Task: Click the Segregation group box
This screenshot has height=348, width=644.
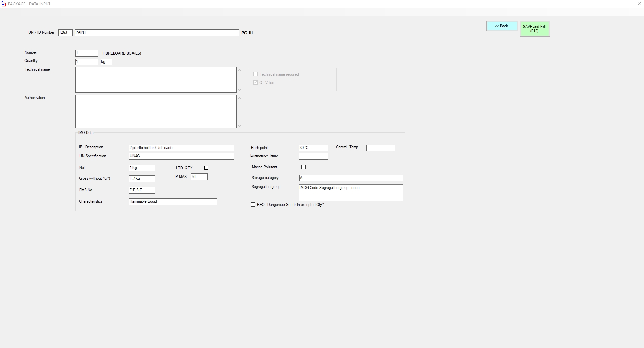Action: pos(351,193)
